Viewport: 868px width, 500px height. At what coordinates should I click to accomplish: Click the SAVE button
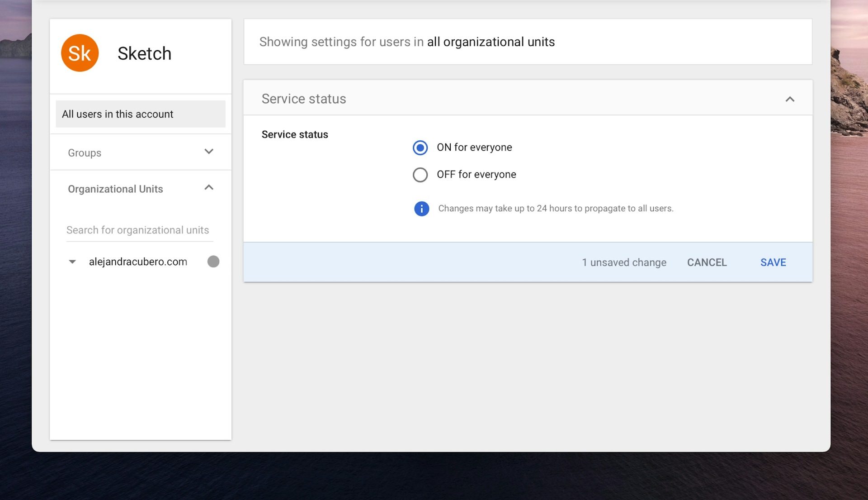773,262
